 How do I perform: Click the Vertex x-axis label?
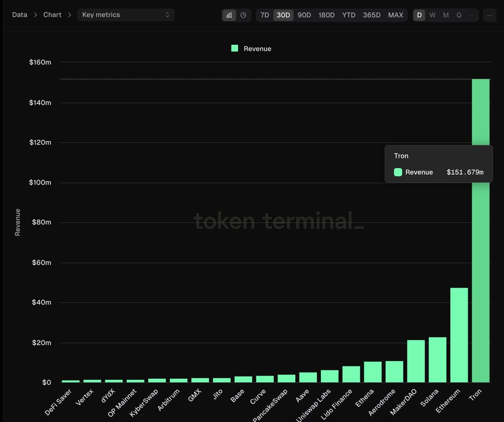(85, 397)
